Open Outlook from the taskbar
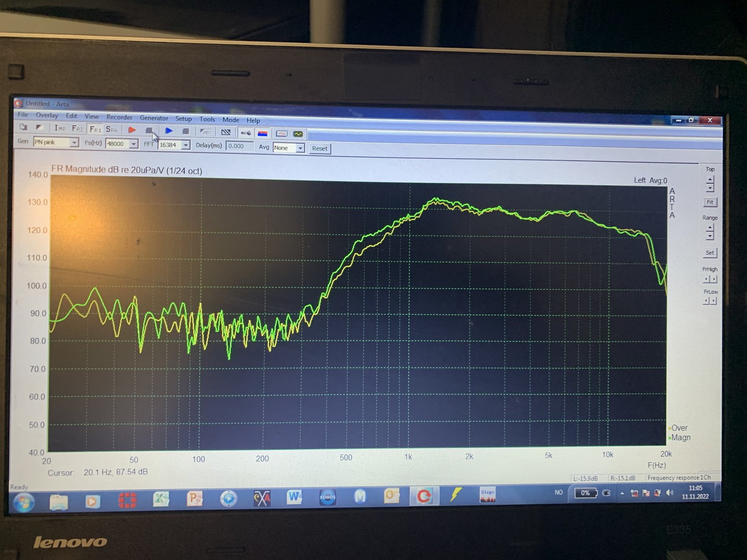This screenshot has width=747, height=560. tap(392, 496)
